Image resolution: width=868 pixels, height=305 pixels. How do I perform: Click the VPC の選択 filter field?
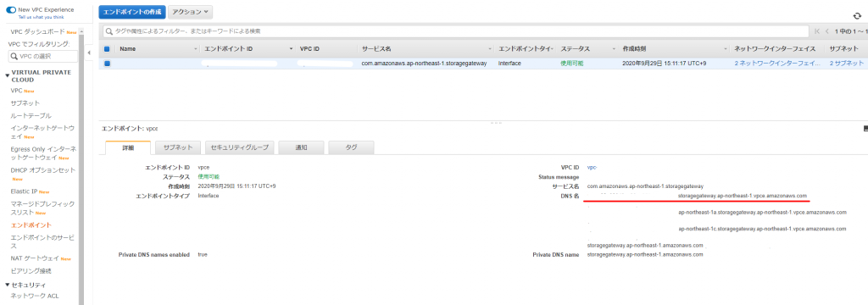[43, 57]
